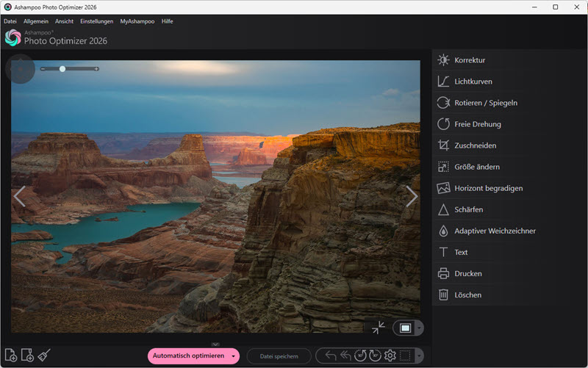Rotate image 90° clockwise
588x368 pixels.
pyautogui.click(x=375, y=356)
